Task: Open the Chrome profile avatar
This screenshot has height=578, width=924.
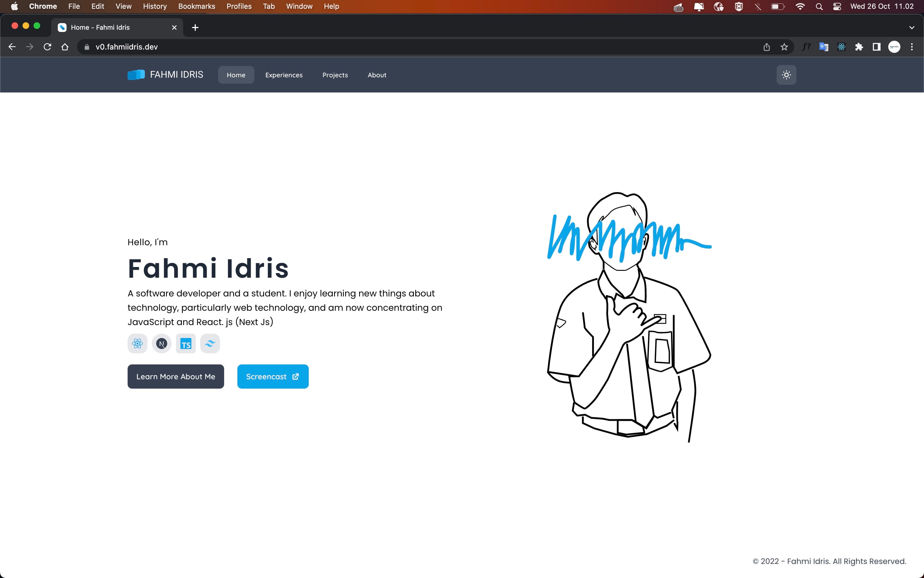Action: [x=894, y=47]
